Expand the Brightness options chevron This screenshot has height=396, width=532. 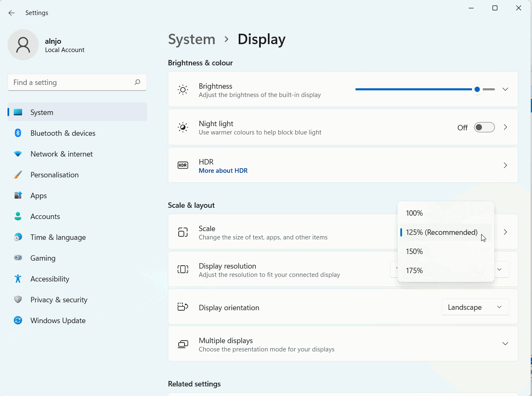505,90
